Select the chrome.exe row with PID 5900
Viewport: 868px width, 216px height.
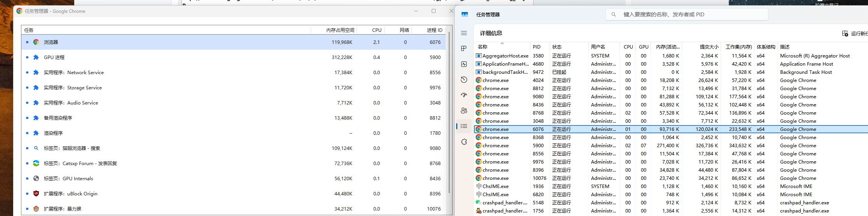click(x=671, y=145)
